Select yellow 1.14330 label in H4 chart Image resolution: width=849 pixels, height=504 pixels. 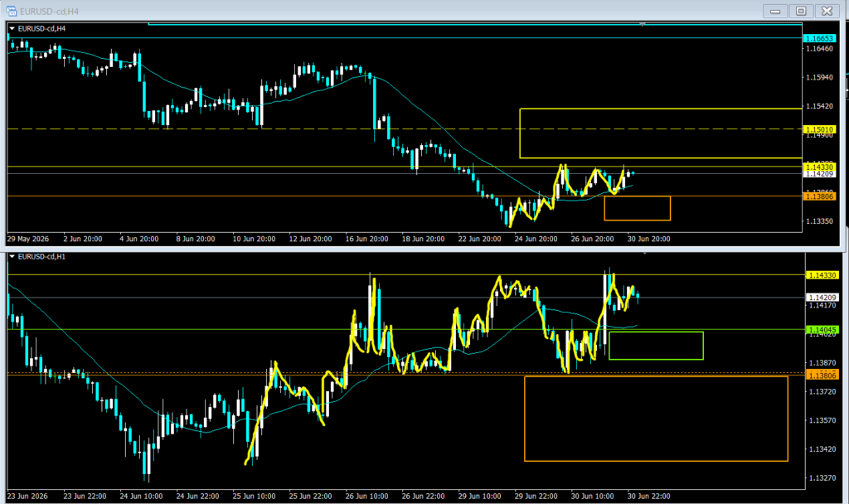point(820,167)
